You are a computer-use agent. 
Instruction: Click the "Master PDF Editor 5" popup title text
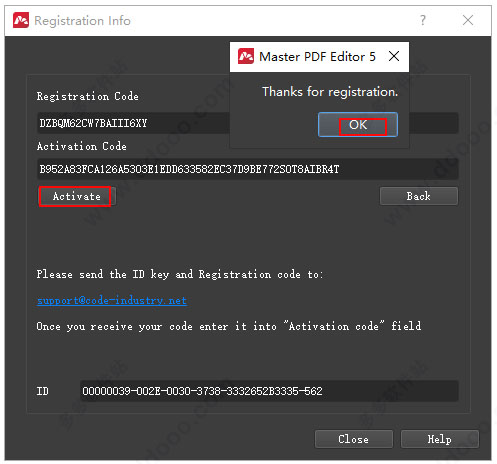click(317, 56)
